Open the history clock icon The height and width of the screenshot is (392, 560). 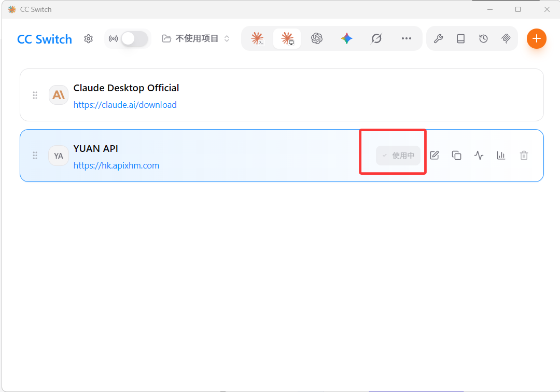[483, 38]
